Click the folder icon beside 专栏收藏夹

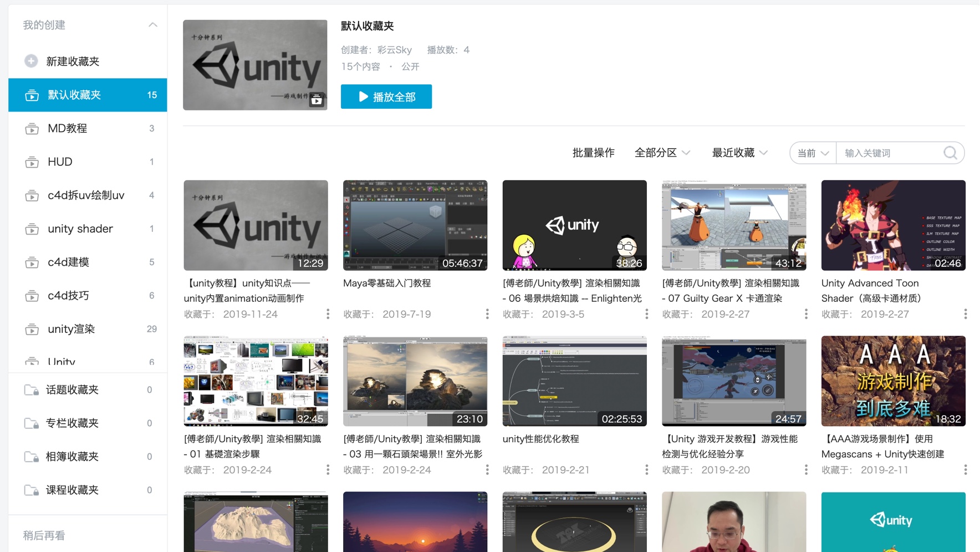pyautogui.click(x=32, y=423)
